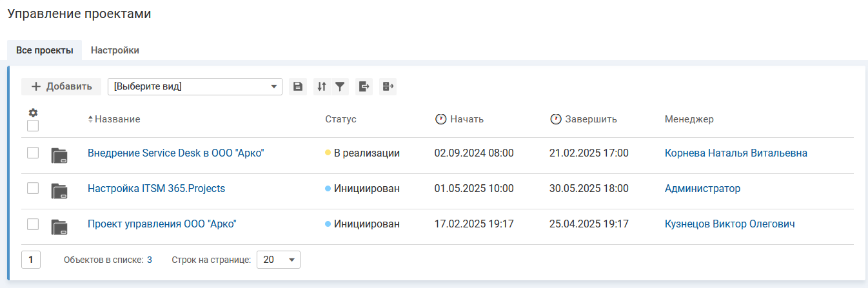Open the rows-per-page dropdown showing 20
Screen dimensions: 868x288
[x=279, y=260]
